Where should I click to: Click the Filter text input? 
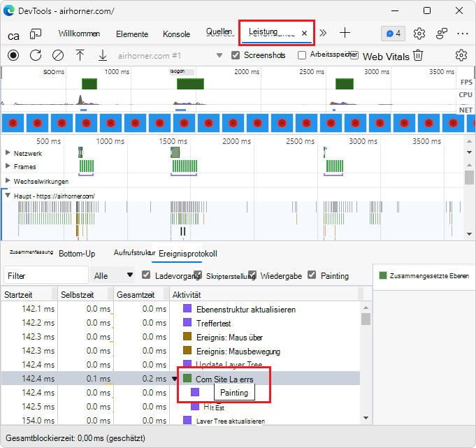tap(46, 275)
